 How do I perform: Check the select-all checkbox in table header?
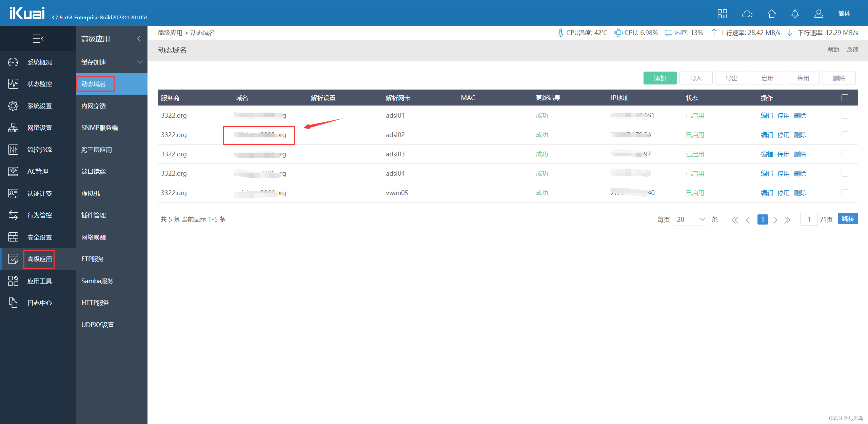pyautogui.click(x=845, y=98)
